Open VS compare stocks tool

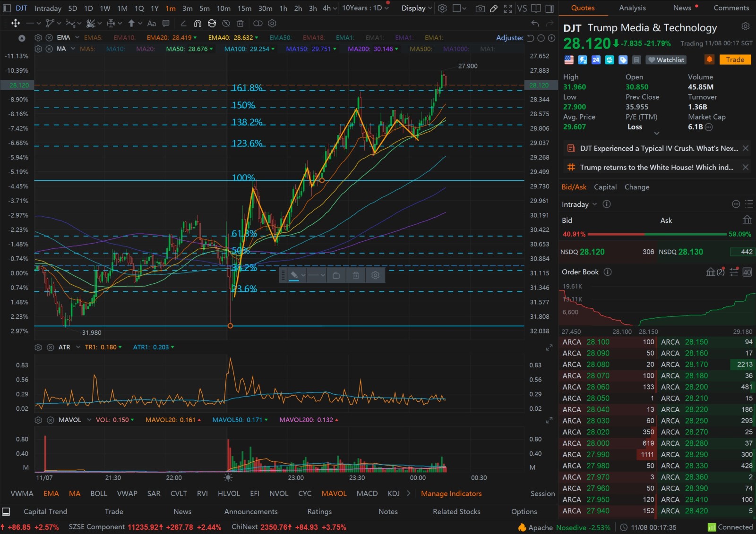click(x=522, y=8)
